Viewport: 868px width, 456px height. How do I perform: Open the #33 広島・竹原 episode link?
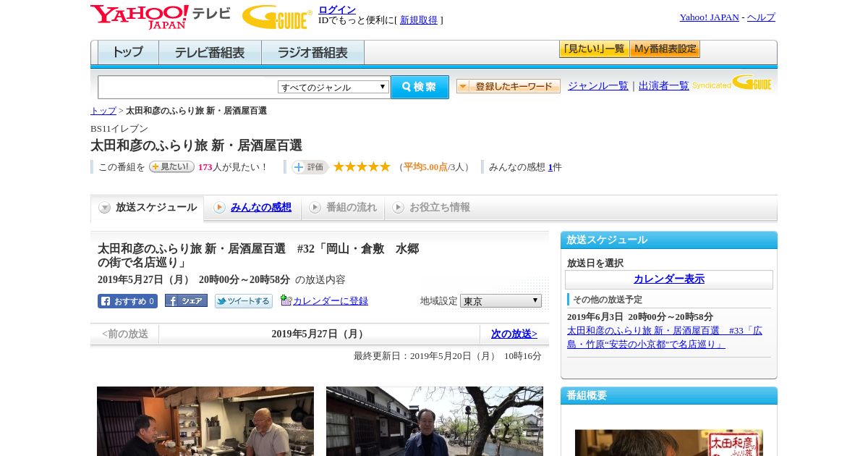(x=664, y=337)
